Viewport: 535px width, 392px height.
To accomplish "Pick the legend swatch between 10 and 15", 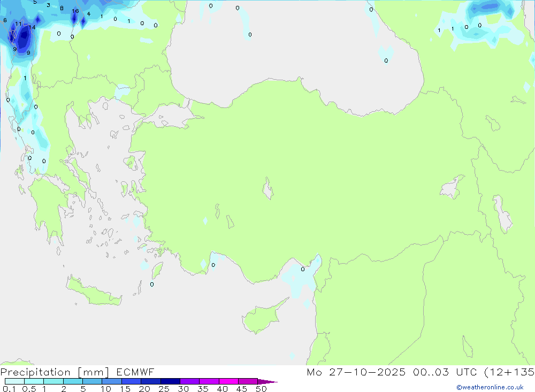I will [112, 381].
